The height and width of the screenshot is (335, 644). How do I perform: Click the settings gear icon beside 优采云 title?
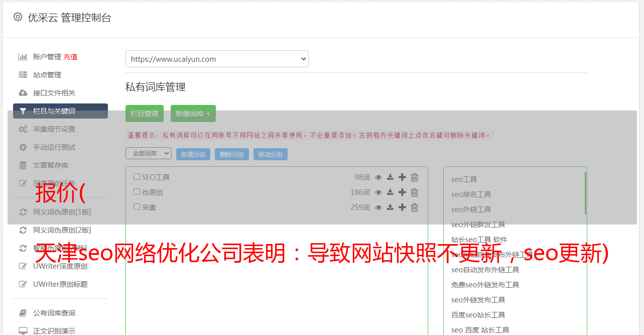pyautogui.click(x=18, y=17)
